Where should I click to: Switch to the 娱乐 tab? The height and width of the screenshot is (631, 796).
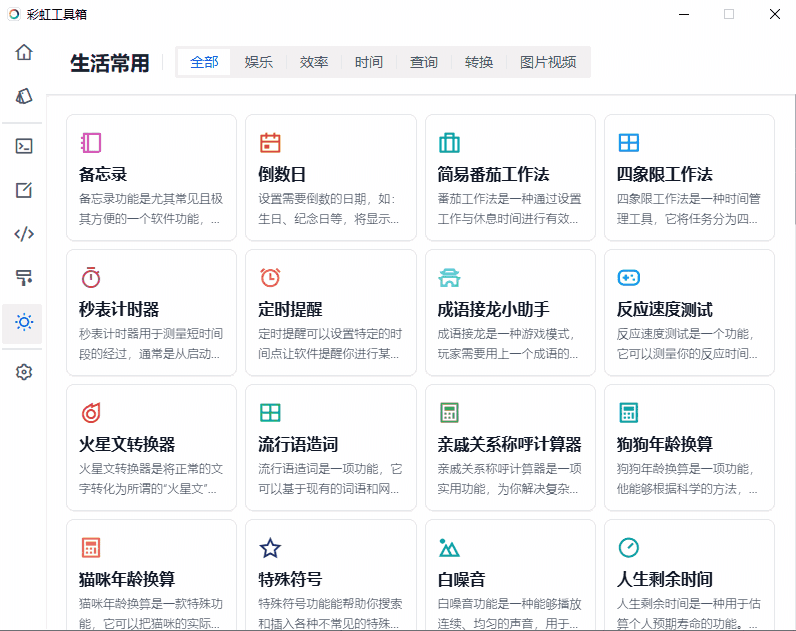tap(258, 62)
